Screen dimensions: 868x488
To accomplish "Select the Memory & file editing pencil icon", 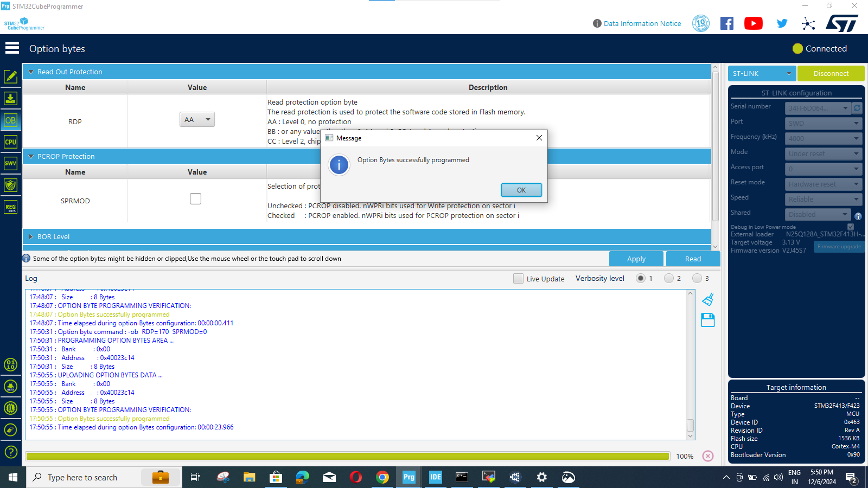I will pos(11,76).
